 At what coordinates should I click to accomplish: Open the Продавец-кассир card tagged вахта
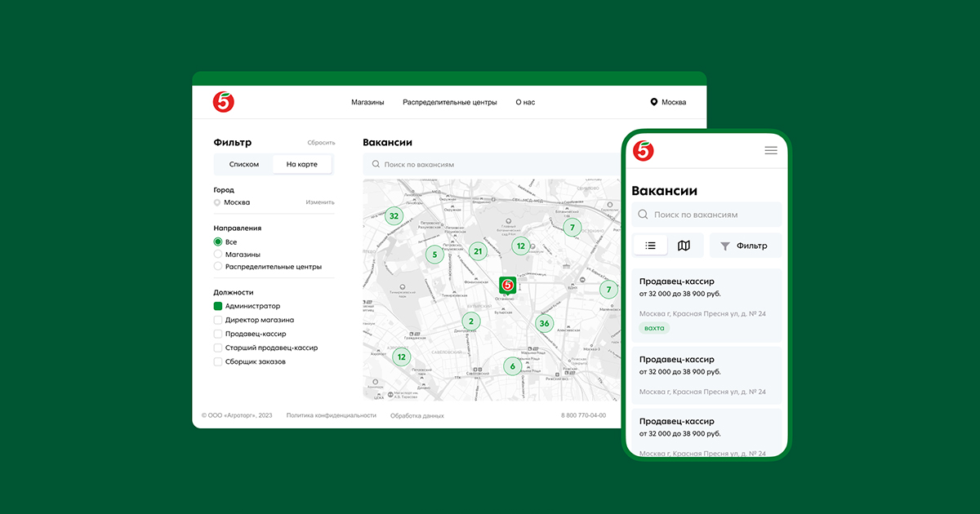707,304
